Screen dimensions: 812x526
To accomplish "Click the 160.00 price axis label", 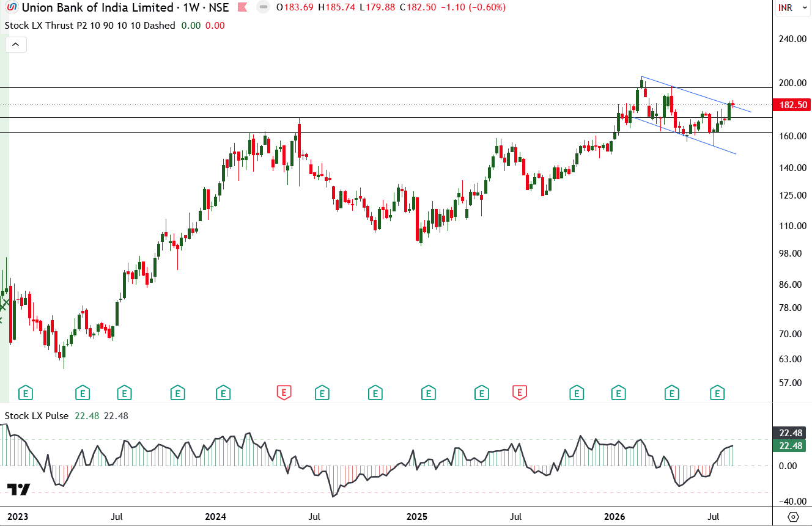I will (794, 136).
